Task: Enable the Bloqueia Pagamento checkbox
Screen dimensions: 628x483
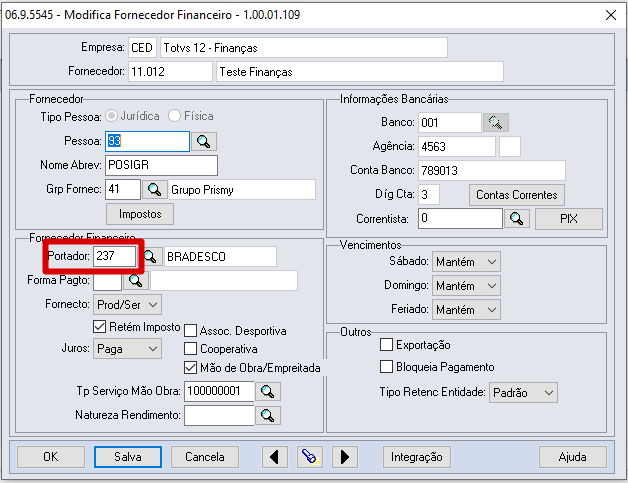Action: click(x=386, y=367)
